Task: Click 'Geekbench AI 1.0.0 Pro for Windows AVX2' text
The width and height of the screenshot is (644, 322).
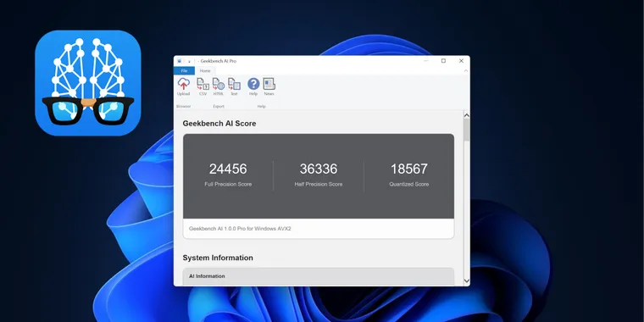Action: pos(240,228)
